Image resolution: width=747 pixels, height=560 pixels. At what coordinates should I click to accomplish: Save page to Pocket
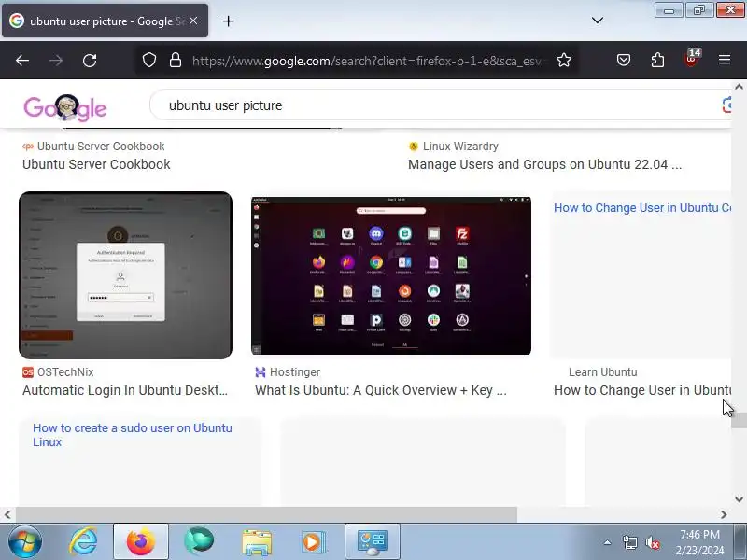[624, 60]
